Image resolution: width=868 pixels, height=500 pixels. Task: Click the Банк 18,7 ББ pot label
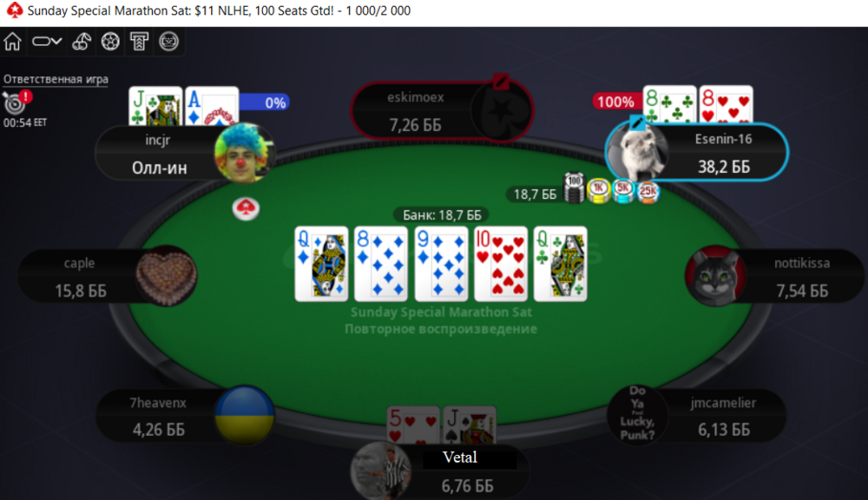[x=442, y=214]
